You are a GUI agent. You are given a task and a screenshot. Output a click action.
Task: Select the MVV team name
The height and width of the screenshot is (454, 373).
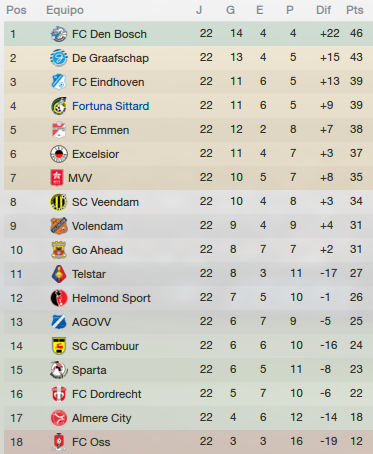click(x=80, y=178)
